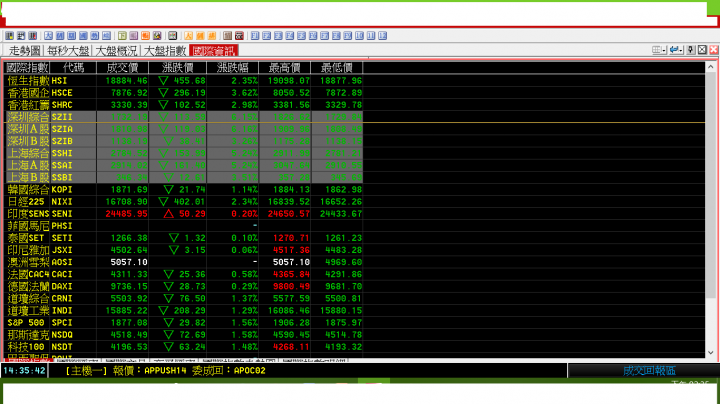Click the scrollbar down arrow
Screen dimensions: 720x404
click(710, 353)
